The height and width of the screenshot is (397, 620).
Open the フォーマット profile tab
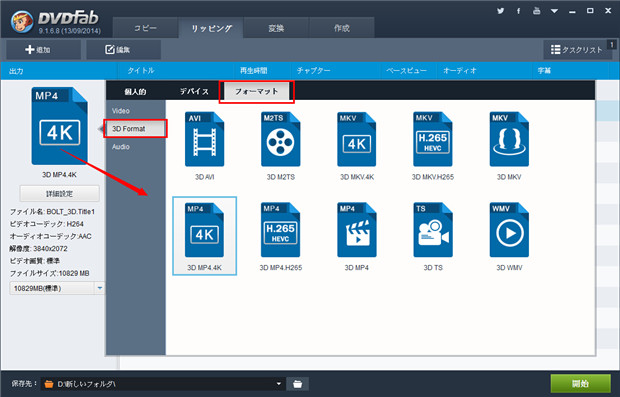(256, 91)
